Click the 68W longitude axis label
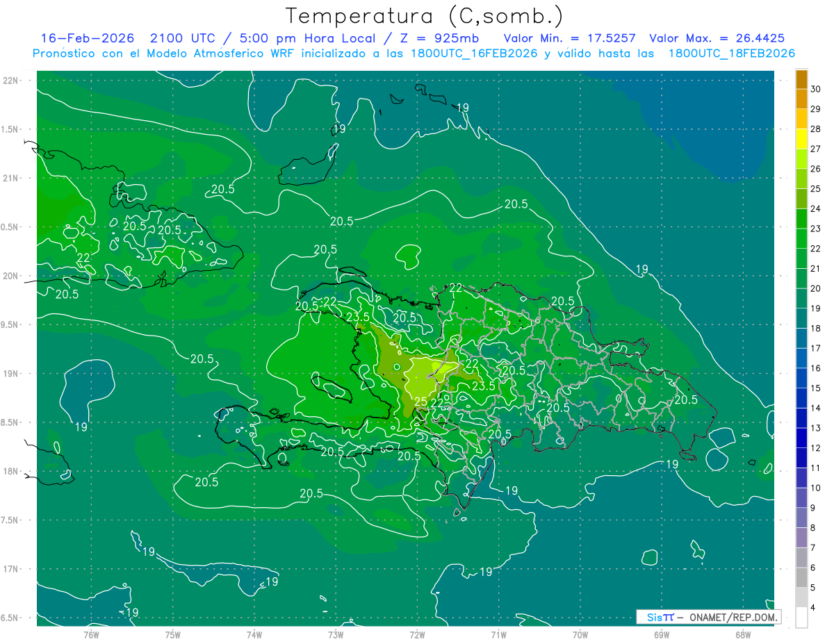This screenshot has height=644, width=834. coord(742,634)
